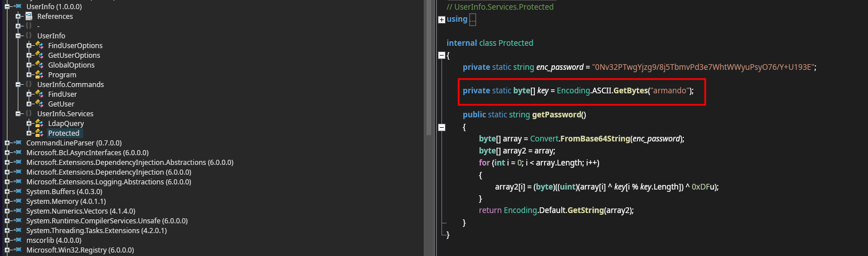Click the // UserInfo.Services.Protected comment
The width and height of the screenshot is (868, 256).
[499, 7]
